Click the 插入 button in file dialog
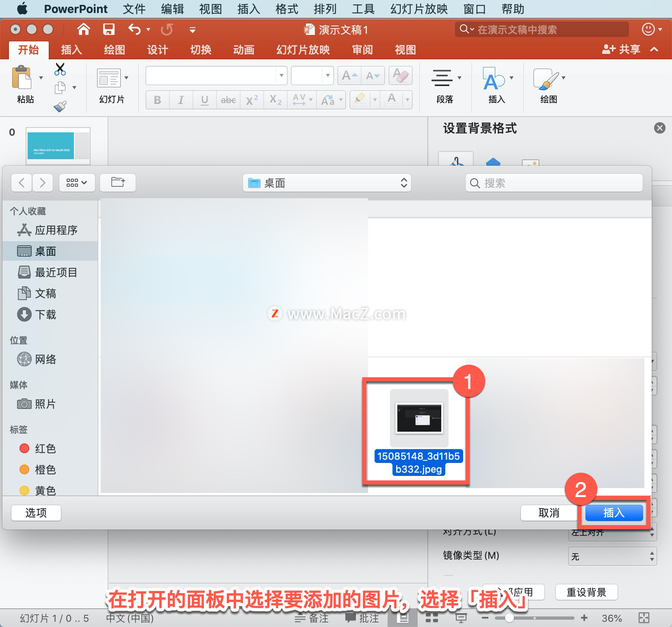This screenshot has width=672, height=627. click(614, 513)
